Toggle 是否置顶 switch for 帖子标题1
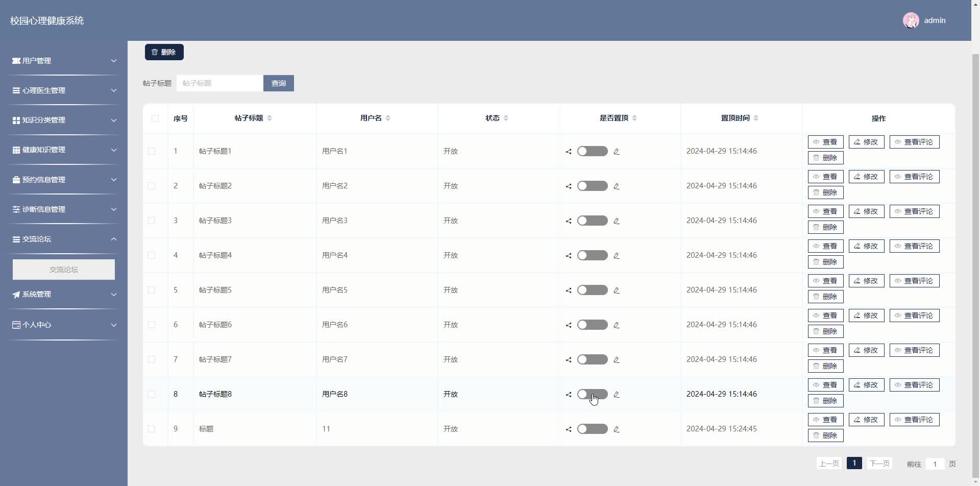The height and width of the screenshot is (486, 980). coord(592,151)
